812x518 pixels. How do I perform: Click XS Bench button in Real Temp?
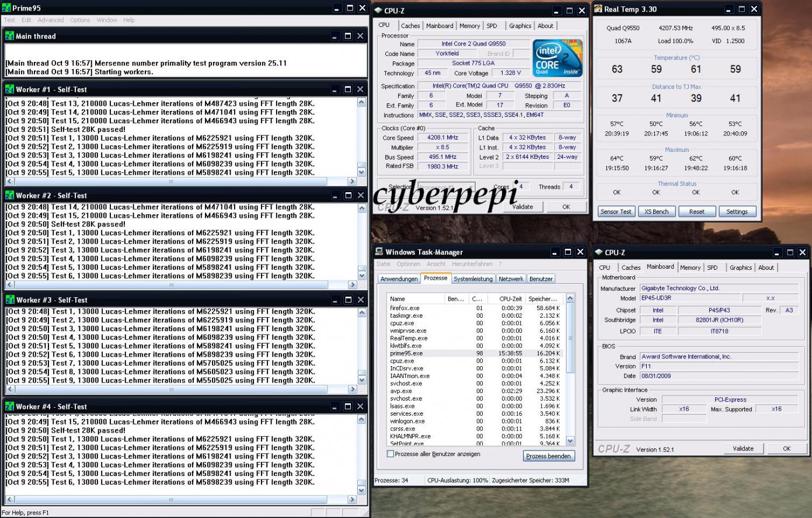click(657, 211)
